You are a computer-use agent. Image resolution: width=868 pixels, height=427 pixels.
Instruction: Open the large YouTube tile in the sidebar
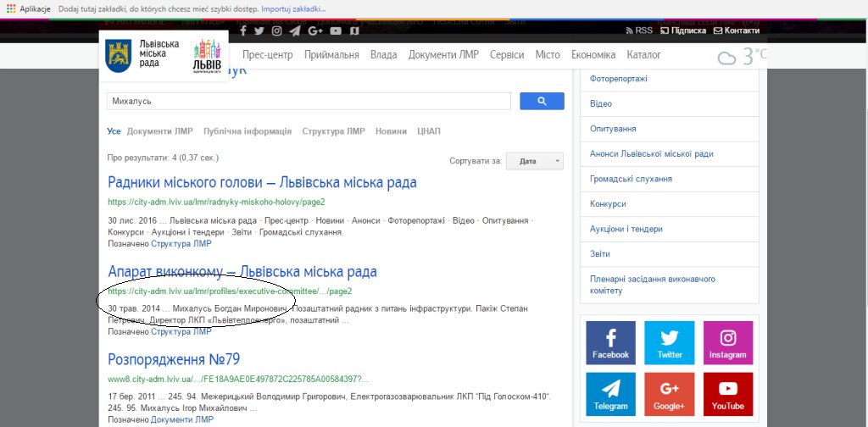point(728,394)
